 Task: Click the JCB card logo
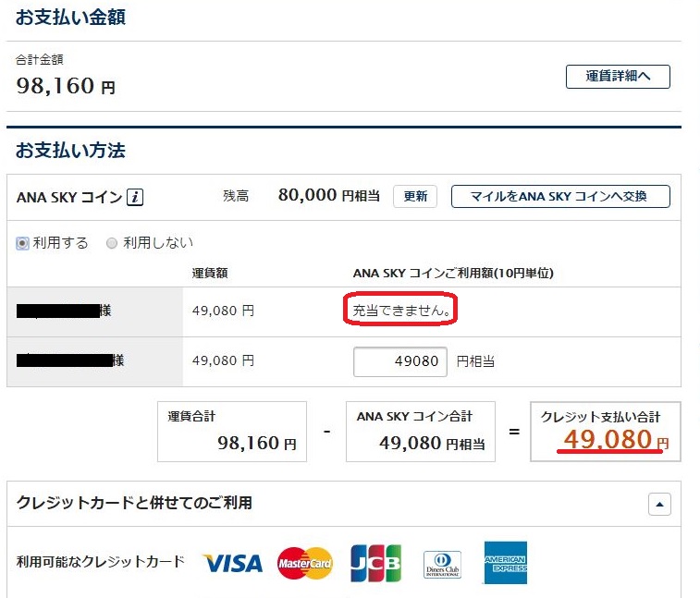[375, 563]
